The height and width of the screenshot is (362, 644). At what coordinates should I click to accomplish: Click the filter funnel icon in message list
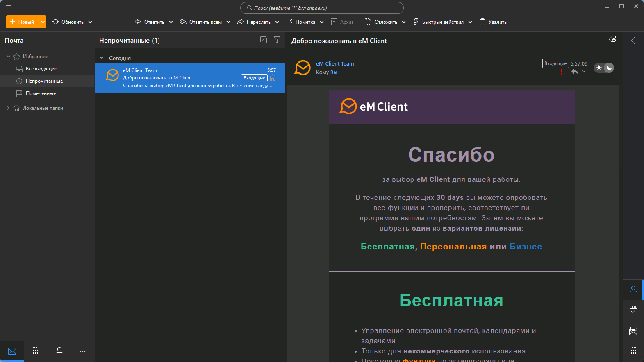click(x=277, y=40)
